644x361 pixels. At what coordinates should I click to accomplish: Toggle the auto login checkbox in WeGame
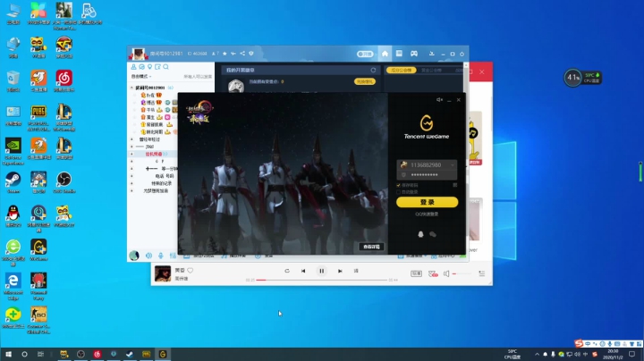(x=398, y=192)
